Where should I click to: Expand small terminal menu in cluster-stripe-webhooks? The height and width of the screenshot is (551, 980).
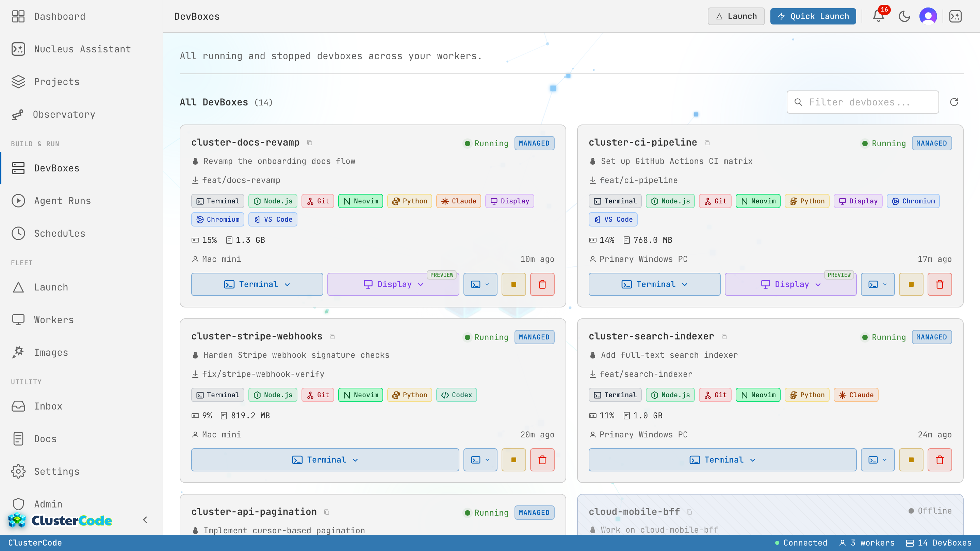(480, 460)
